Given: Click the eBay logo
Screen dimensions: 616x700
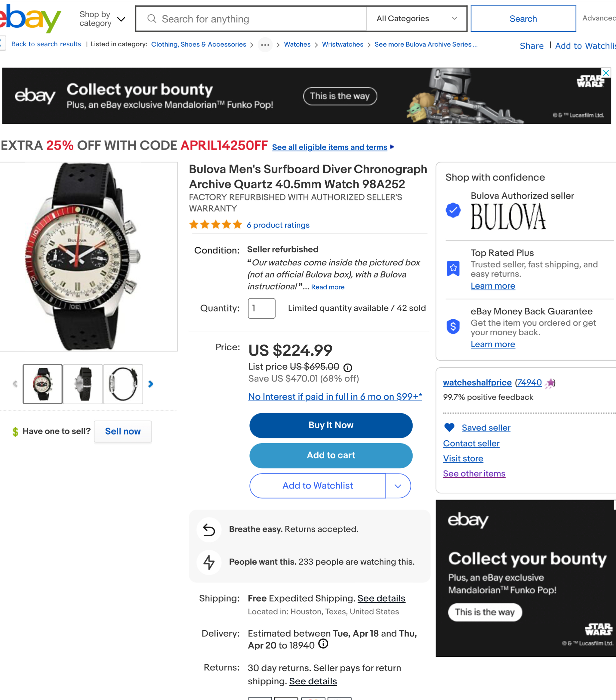Looking at the screenshot, I should (30, 18).
